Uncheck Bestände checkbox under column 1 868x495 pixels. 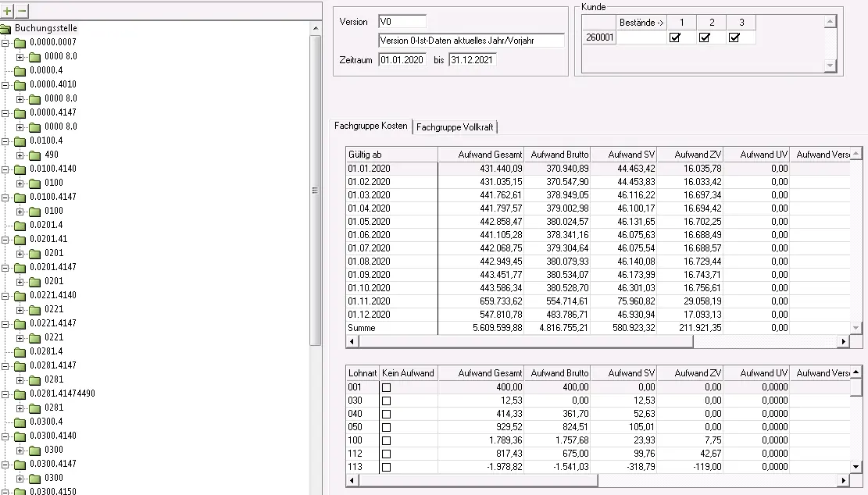[675, 37]
